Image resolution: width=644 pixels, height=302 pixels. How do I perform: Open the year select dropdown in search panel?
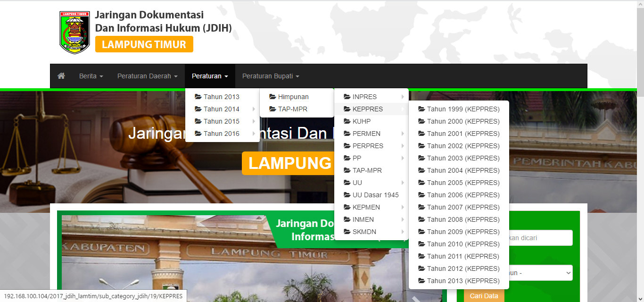click(541, 273)
